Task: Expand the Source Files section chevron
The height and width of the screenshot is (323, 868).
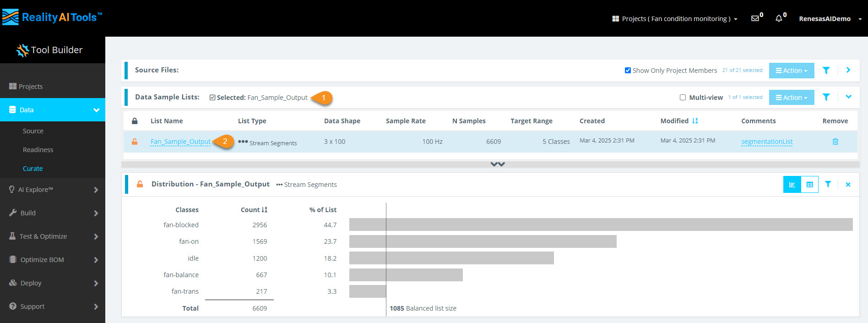Action: (x=848, y=70)
